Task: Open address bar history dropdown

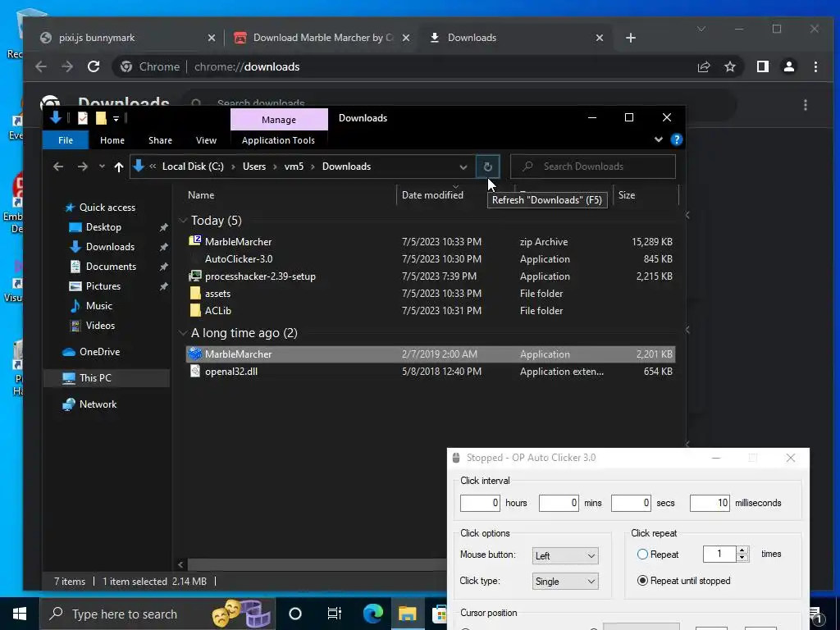Action: pyautogui.click(x=463, y=167)
